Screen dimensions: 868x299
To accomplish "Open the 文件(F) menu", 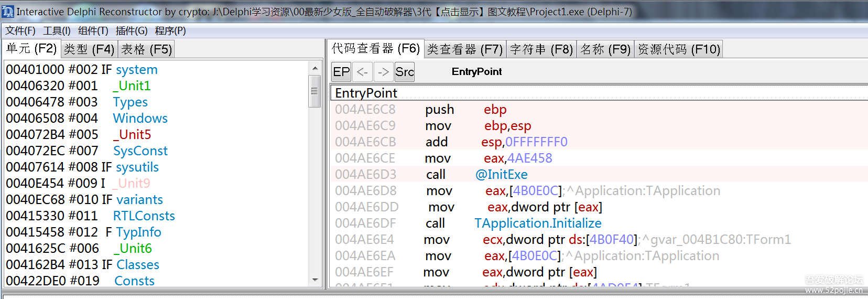I will click(x=20, y=31).
